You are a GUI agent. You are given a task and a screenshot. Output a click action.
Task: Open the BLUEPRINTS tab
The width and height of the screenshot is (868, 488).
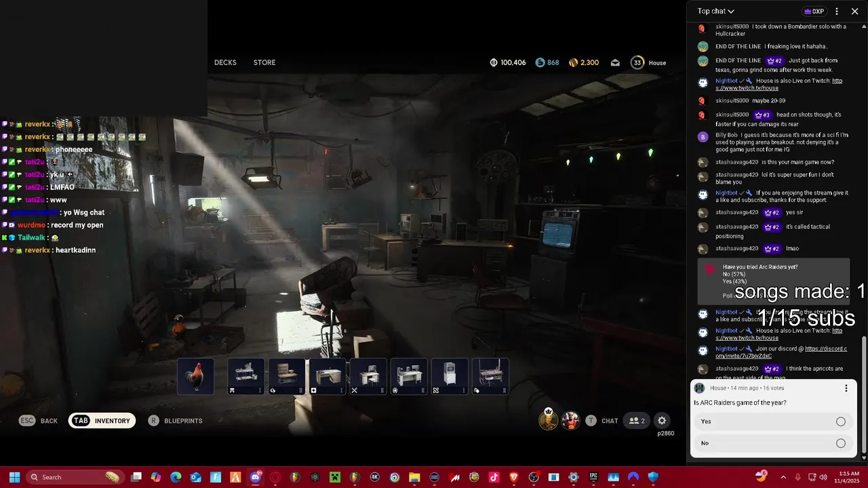click(175, 421)
